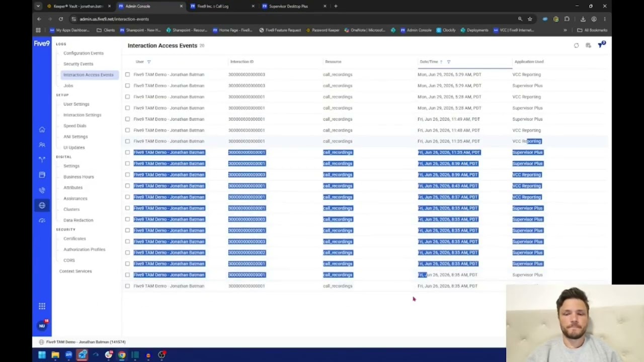Open the app launcher grid icon
This screenshot has width=644, height=362.
[x=42, y=306]
